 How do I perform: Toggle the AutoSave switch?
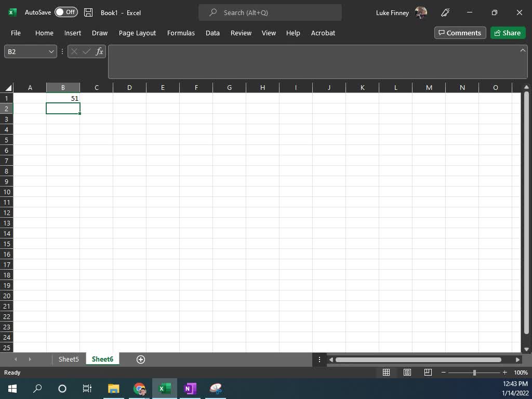[x=66, y=12]
